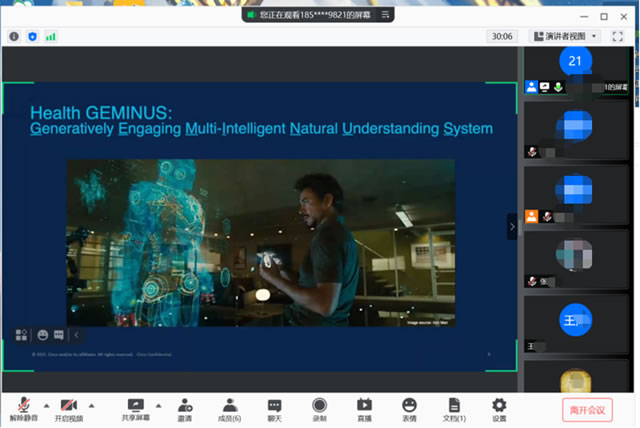Open share options arrow beside 共享屏幕
Image resolution: width=640 pixels, height=428 pixels.
158,406
